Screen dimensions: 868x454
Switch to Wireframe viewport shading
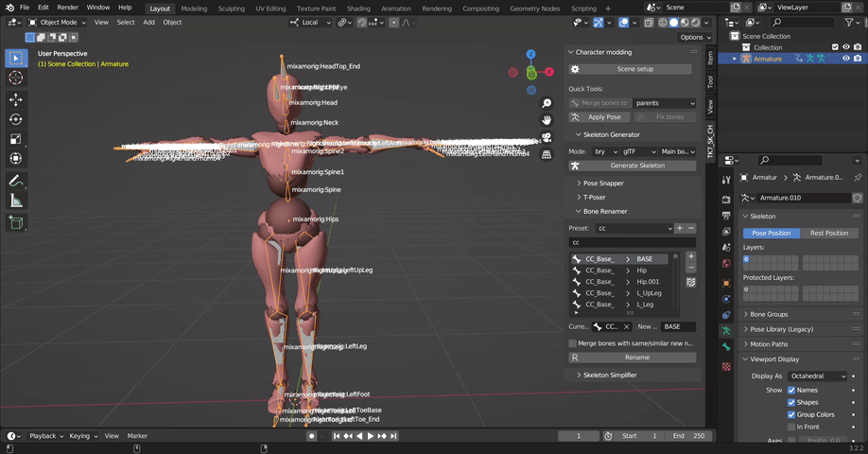point(663,23)
